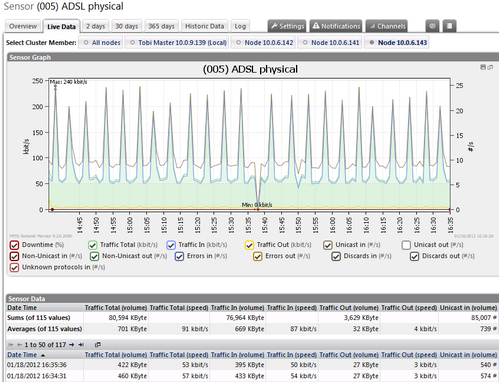This screenshot has height=382, width=499.
Task: Toggle the Discards out checkbox
Action: 414,256
